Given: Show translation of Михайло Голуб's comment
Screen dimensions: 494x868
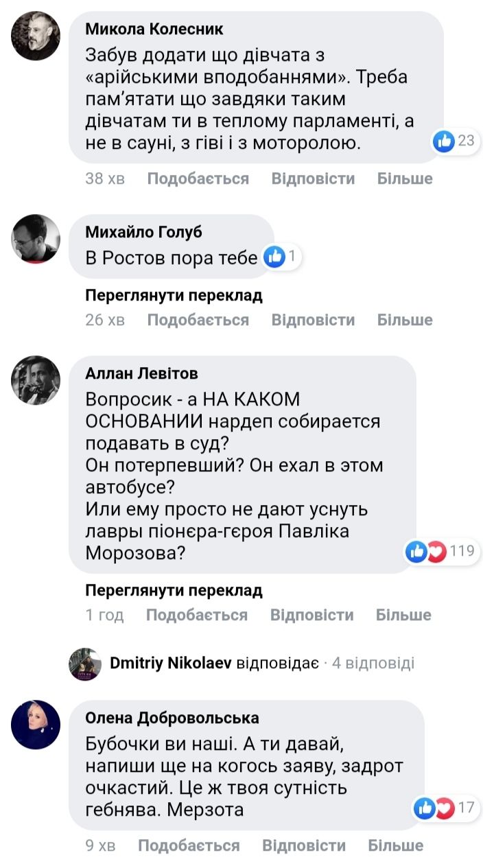Looking at the screenshot, I should pos(174,296).
